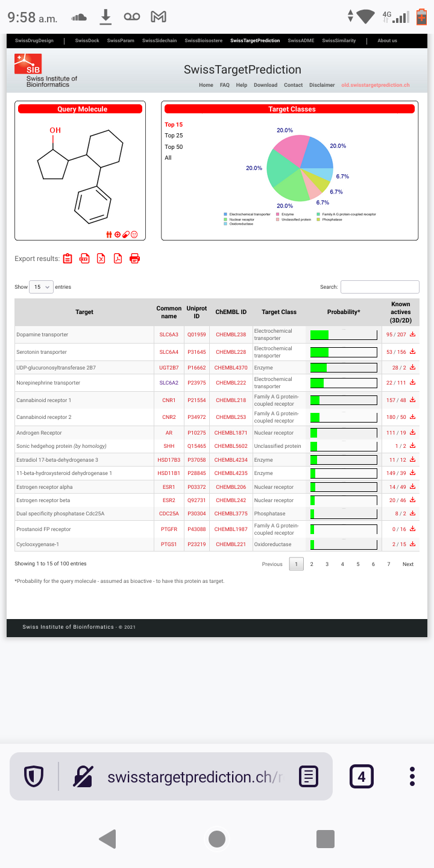
Task: Open the Disclaimer link
Action: coord(322,85)
